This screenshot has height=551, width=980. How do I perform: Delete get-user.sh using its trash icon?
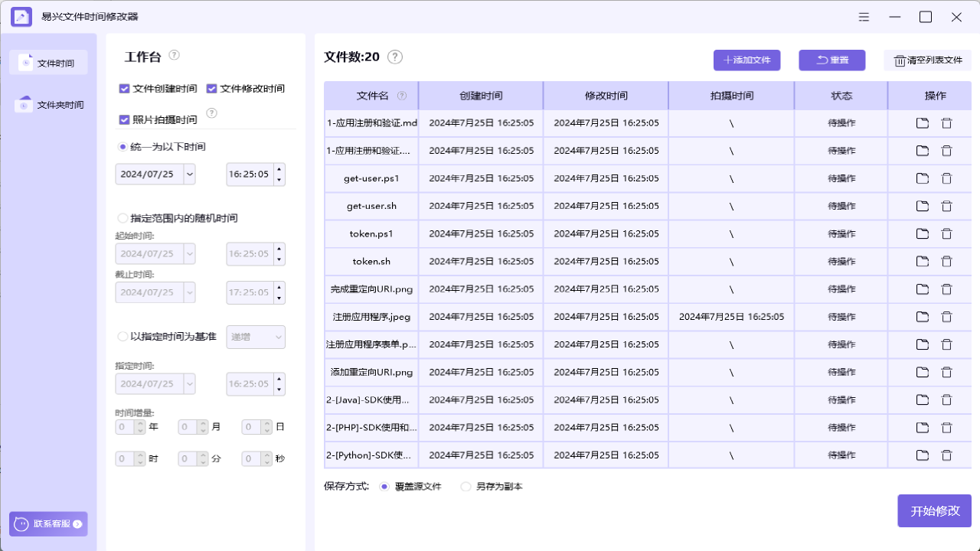[947, 206]
